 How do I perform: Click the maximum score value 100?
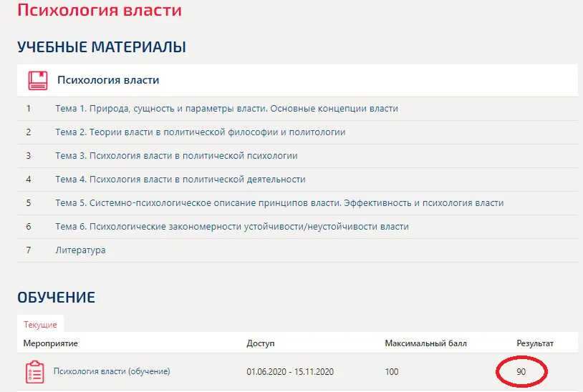pos(392,371)
